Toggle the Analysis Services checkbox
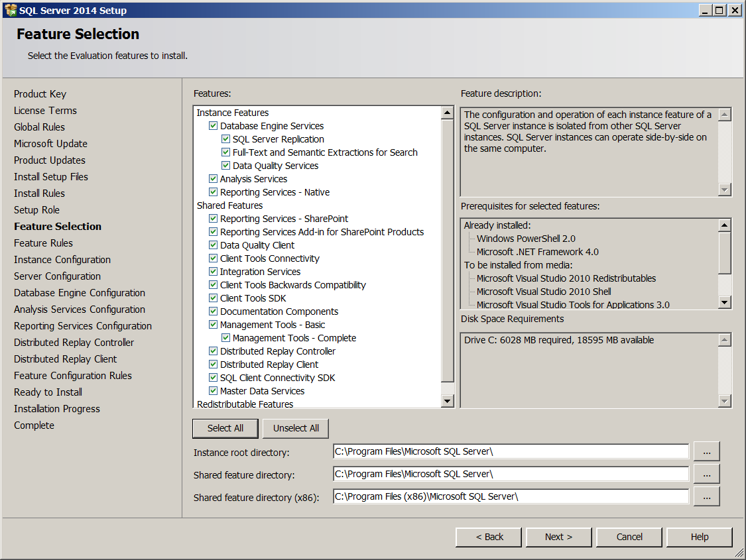The width and height of the screenshot is (746, 560). pos(213,179)
